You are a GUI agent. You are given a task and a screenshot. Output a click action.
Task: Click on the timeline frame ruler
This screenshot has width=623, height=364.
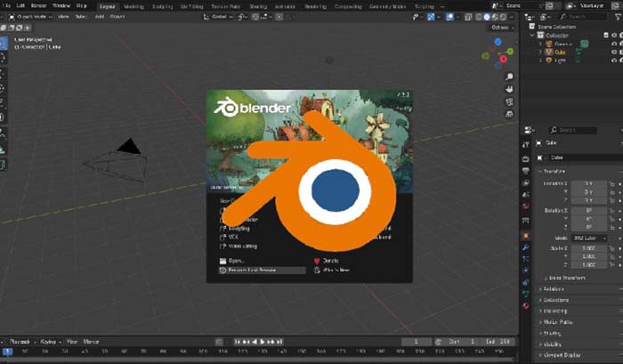point(267,352)
